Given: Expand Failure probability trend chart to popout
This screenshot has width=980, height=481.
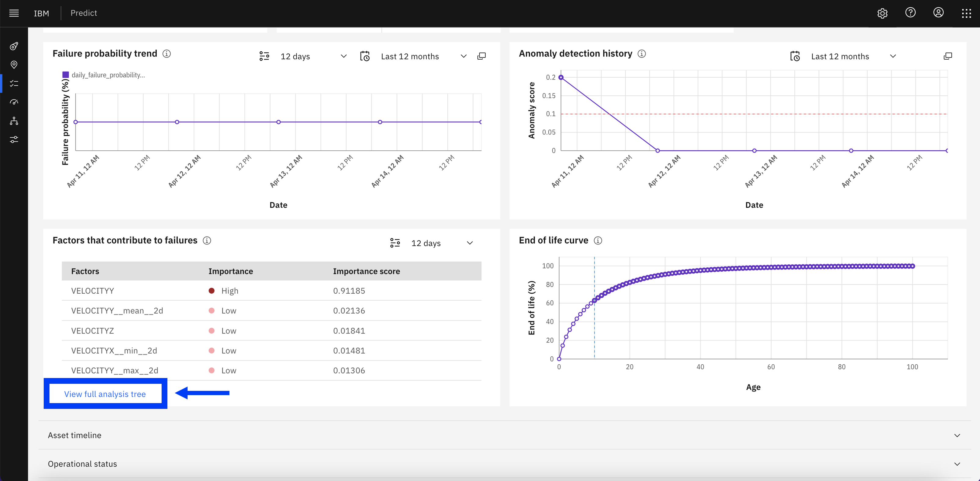Looking at the screenshot, I should 482,56.
